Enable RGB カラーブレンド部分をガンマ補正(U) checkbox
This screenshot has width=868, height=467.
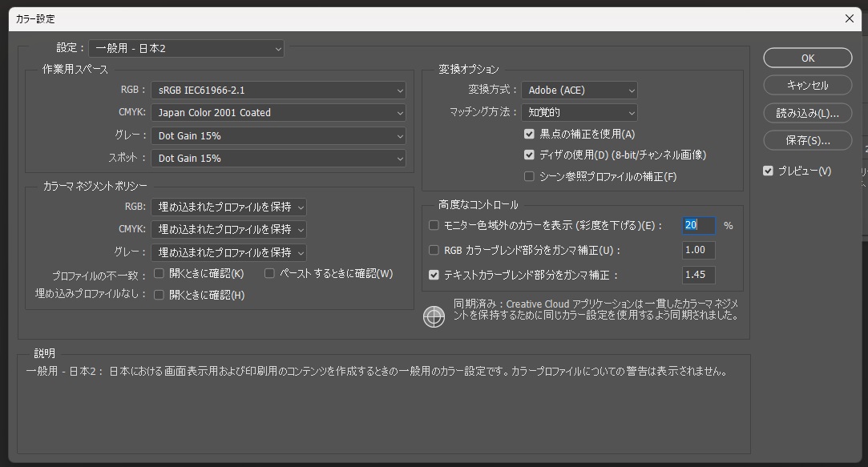tap(434, 250)
